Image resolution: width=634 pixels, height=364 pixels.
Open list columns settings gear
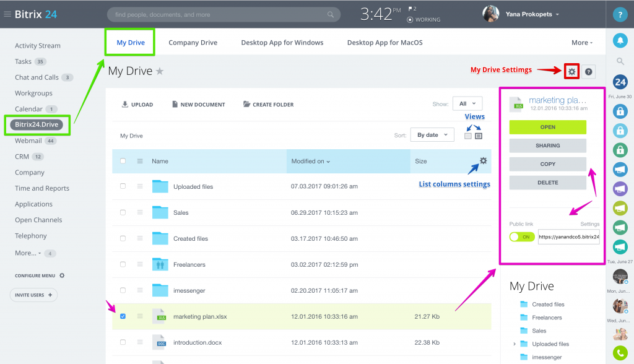[x=483, y=160]
